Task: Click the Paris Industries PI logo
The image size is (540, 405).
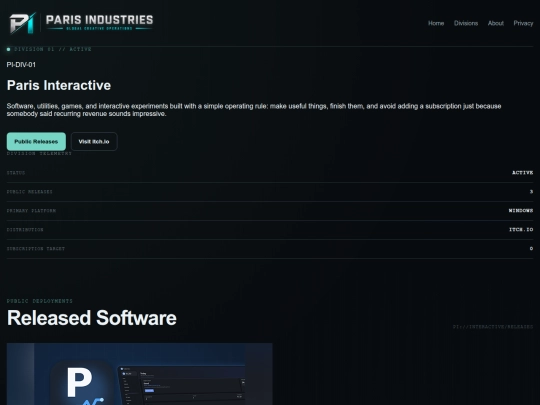Action: [23, 23]
